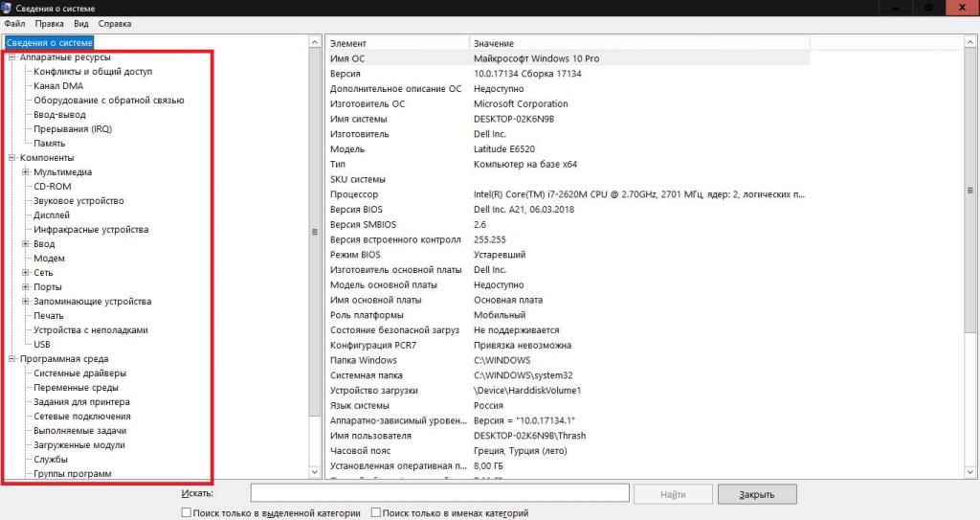
Task: Select the Имя ОС row
Action: click(568, 58)
